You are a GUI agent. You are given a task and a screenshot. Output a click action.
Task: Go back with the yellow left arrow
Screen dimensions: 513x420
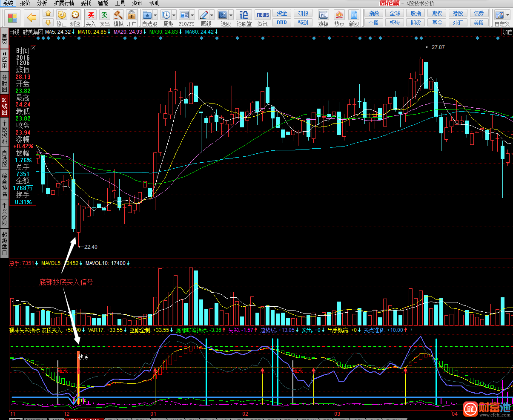click(x=32, y=18)
